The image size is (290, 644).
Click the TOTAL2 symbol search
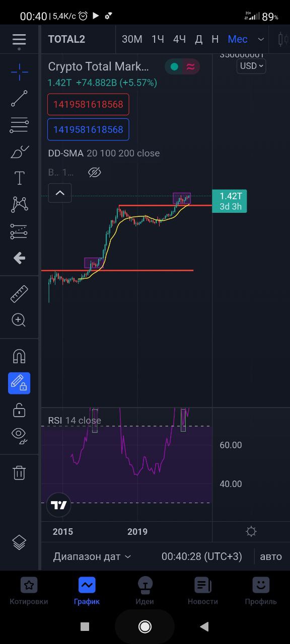(66, 39)
